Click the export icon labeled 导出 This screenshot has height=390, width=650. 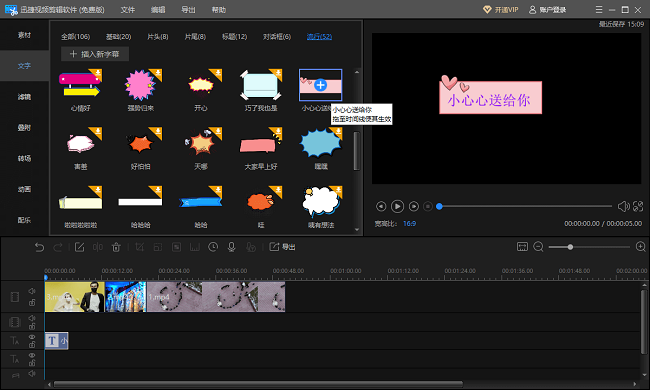pos(282,247)
